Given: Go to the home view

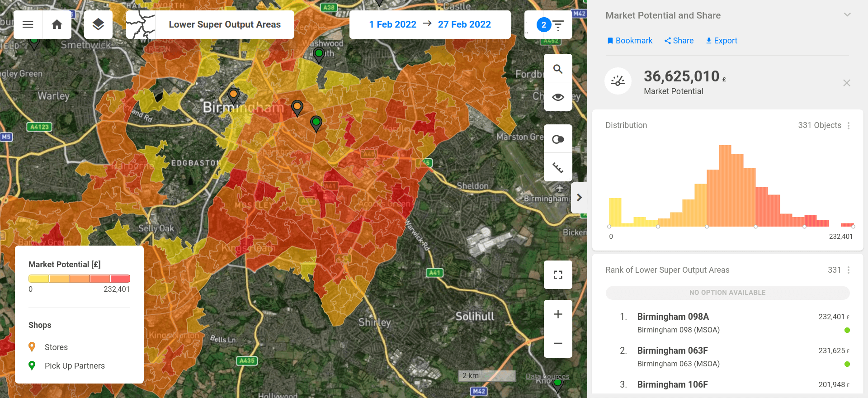Looking at the screenshot, I should point(57,24).
